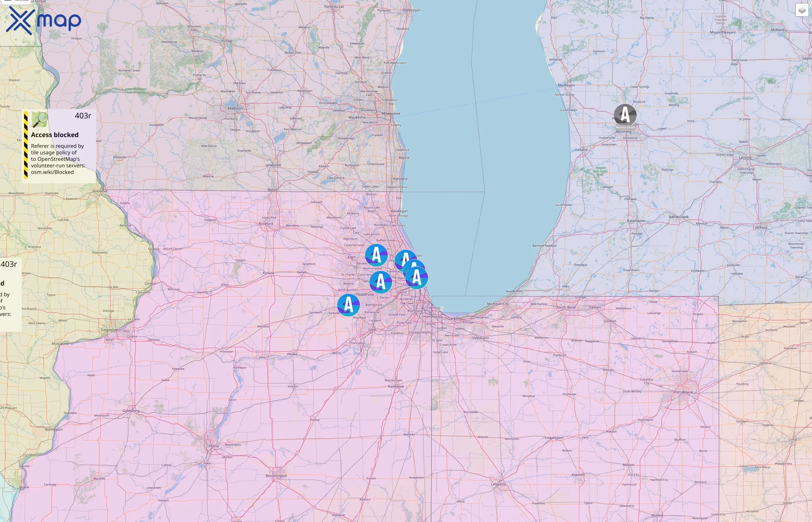This screenshot has height=522, width=812.
Task: Click the Milwaukee city label
Action: point(391,114)
